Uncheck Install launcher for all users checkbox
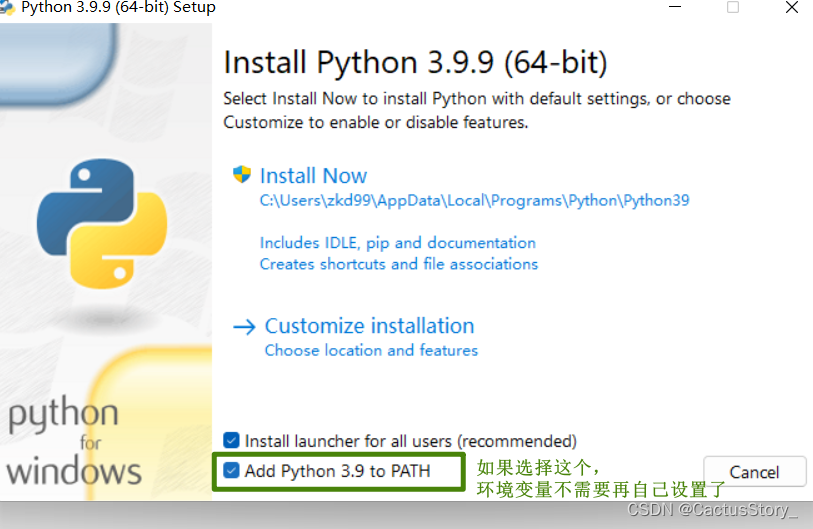Viewport: 813px width, 529px height. tap(231, 440)
